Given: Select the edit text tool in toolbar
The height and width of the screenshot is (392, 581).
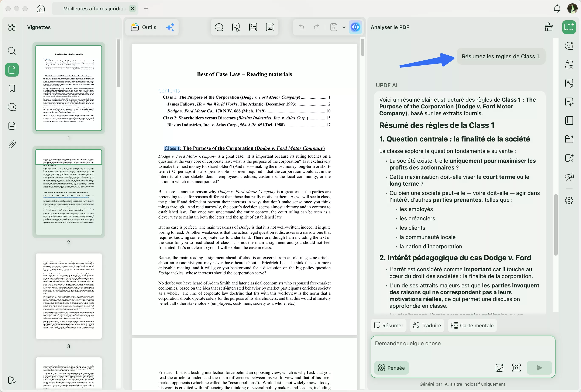Looking at the screenshot, I should pos(236,27).
